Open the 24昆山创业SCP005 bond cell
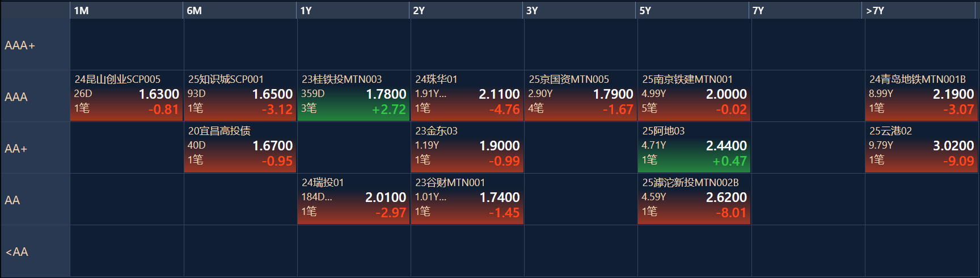980x278 pixels. coord(126,95)
